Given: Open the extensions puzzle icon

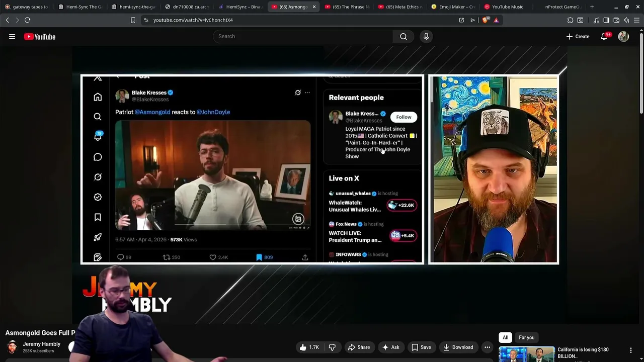Looking at the screenshot, I should point(570,20).
